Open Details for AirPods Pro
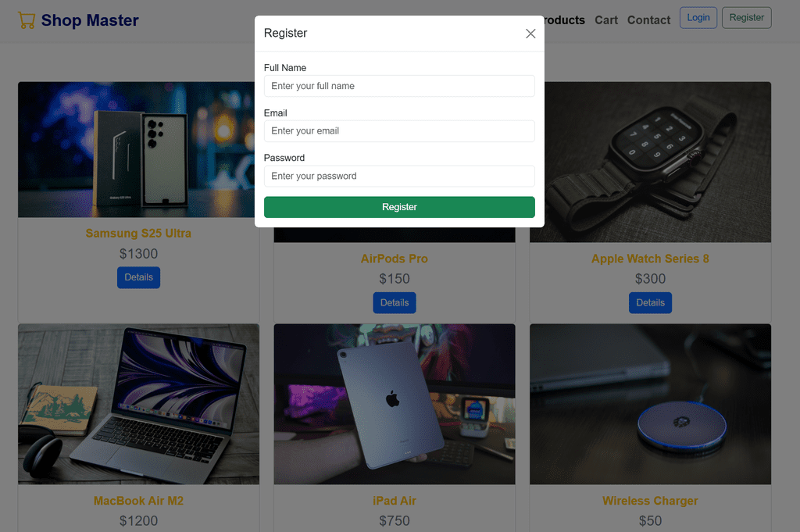The image size is (800, 532). pyautogui.click(x=395, y=303)
